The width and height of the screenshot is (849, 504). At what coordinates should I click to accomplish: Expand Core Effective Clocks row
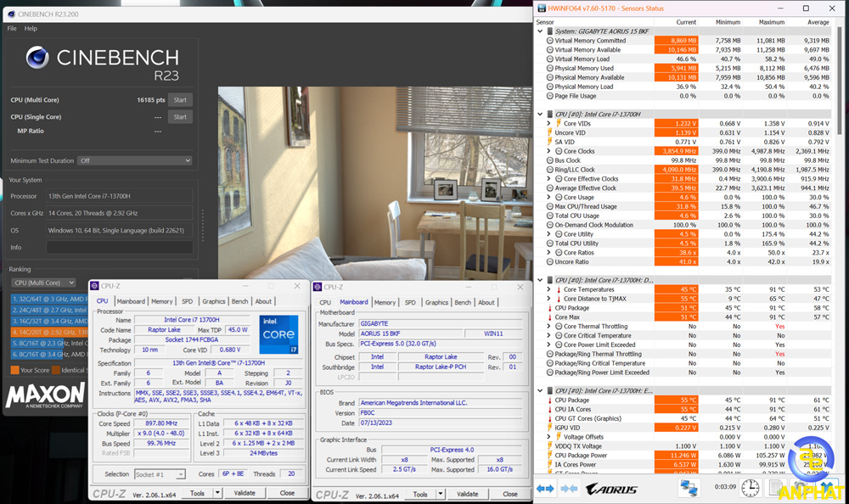pos(548,179)
